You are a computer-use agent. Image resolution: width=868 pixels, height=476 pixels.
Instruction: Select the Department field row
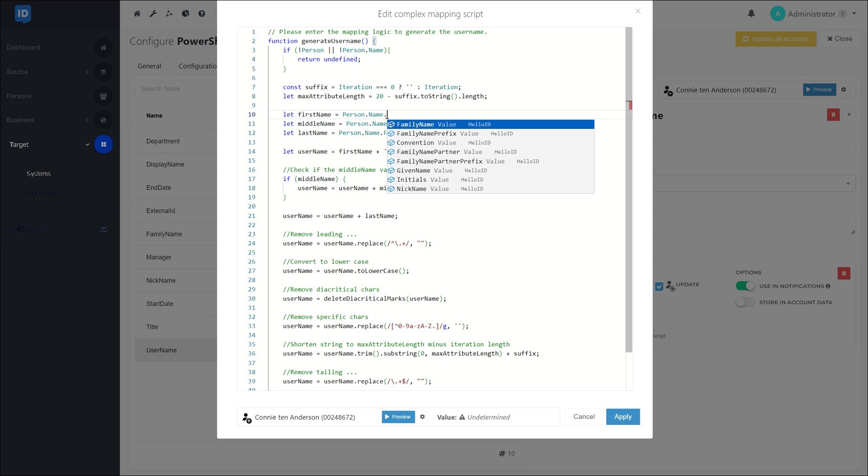176,141
